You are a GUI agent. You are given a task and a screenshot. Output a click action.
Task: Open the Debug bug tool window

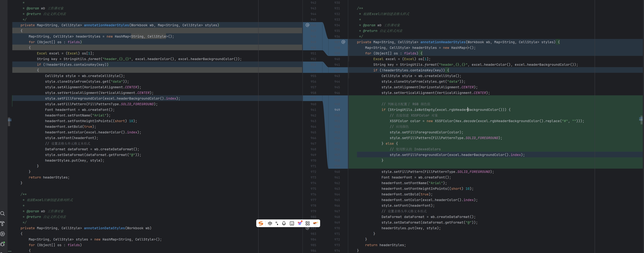[x=3, y=244]
